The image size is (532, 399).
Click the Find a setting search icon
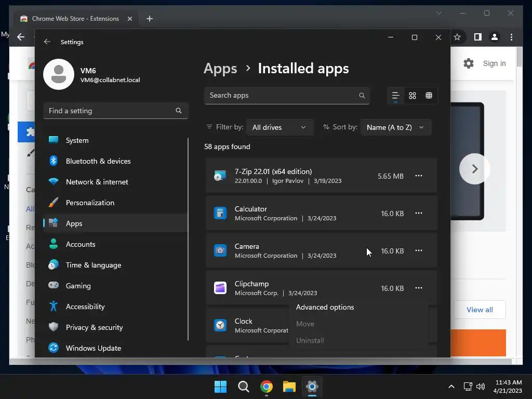click(179, 111)
